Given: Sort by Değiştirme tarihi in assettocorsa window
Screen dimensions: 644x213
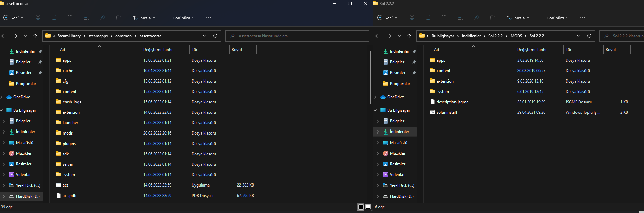Looking at the screenshot, I should click(165, 50).
